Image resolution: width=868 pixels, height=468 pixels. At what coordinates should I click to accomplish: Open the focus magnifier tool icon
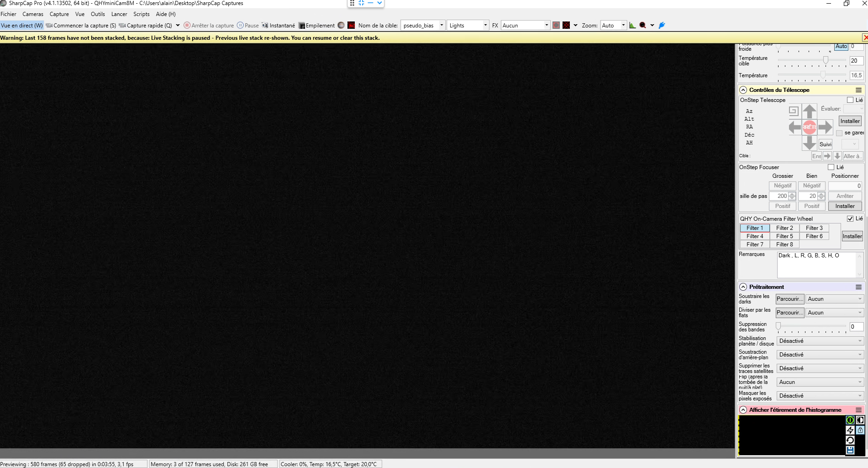pos(643,25)
